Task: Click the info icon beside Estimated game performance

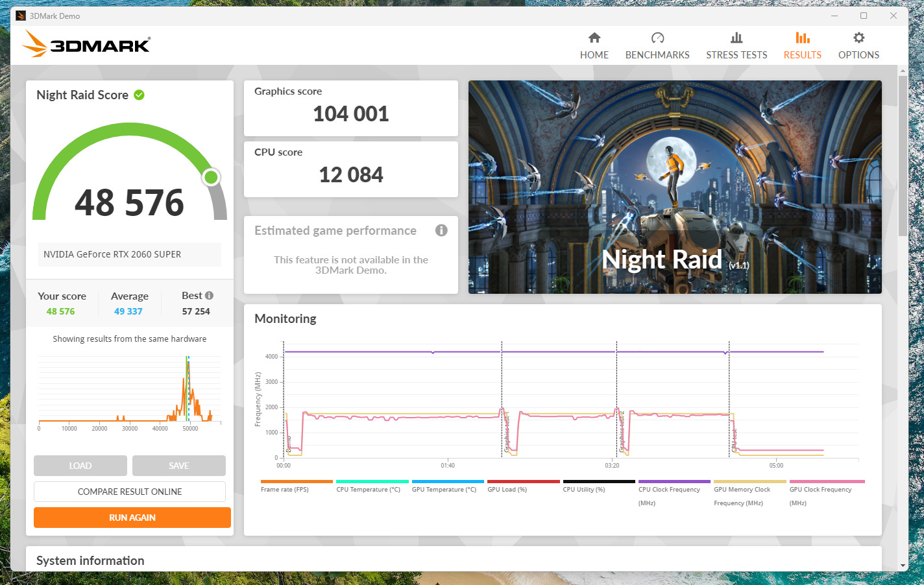Action: coord(441,230)
